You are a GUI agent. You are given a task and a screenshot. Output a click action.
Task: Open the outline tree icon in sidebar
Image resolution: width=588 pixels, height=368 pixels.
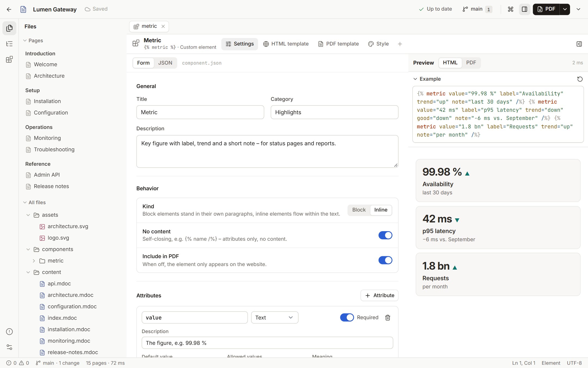pos(9,44)
